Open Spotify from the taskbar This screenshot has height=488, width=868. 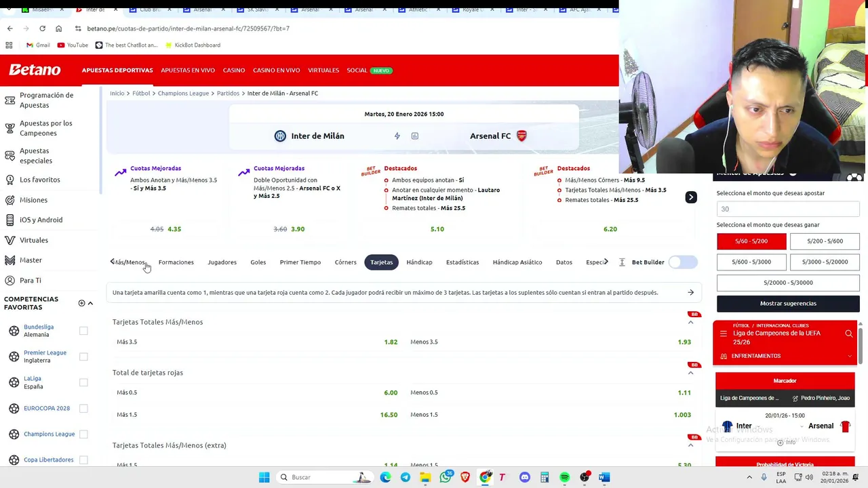coord(564,477)
